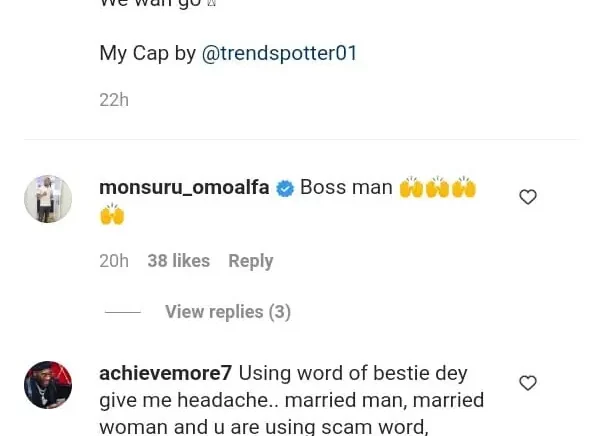This screenshot has height=436, width=600.
Task: Click the dash line beside View replies
Action: (x=123, y=312)
